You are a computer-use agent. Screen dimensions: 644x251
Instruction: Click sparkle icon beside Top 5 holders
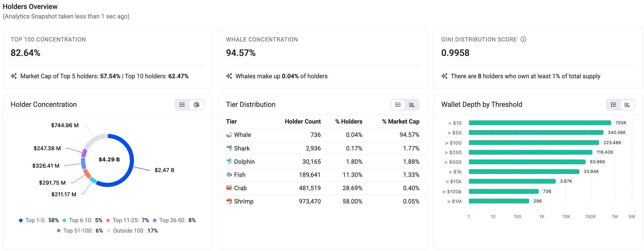(x=14, y=76)
